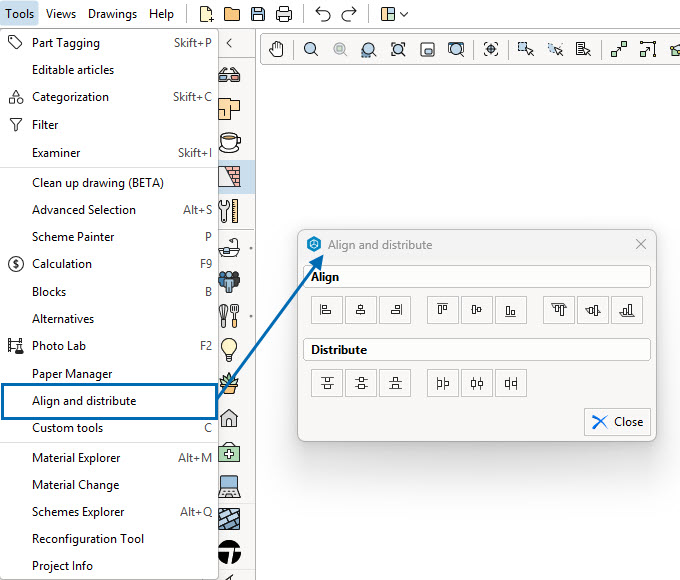
Task: Launch Scheme Painter
Action: pos(109,236)
